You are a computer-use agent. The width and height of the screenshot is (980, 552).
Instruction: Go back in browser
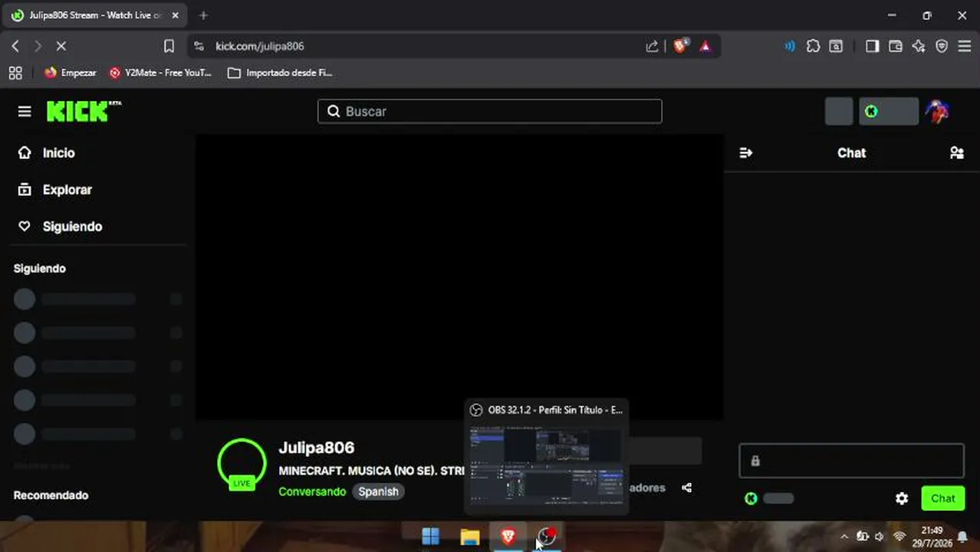pyautogui.click(x=15, y=46)
